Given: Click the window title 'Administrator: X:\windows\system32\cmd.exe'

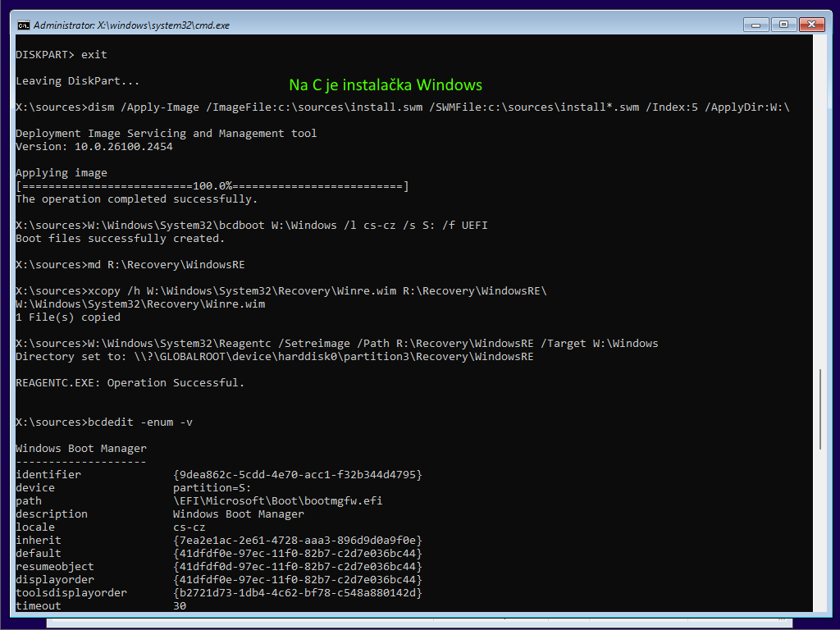Looking at the screenshot, I should click(131, 25).
